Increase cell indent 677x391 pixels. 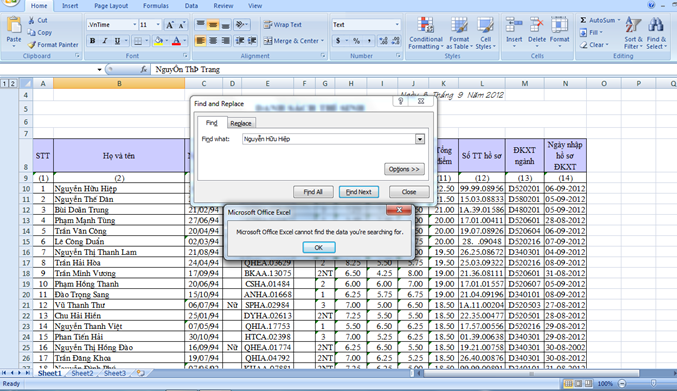pyautogui.click(x=252, y=41)
